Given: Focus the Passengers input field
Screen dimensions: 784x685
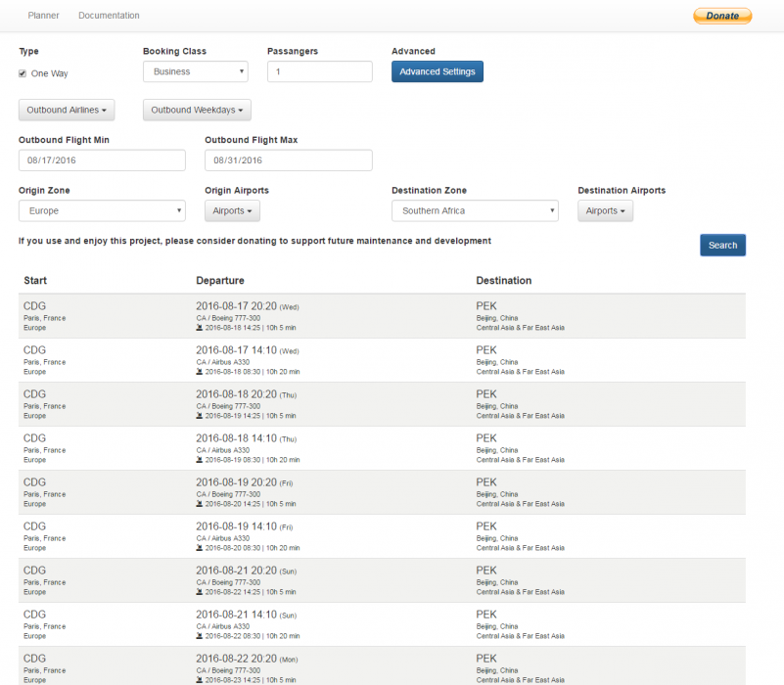Looking at the screenshot, I should click(320, 71).
